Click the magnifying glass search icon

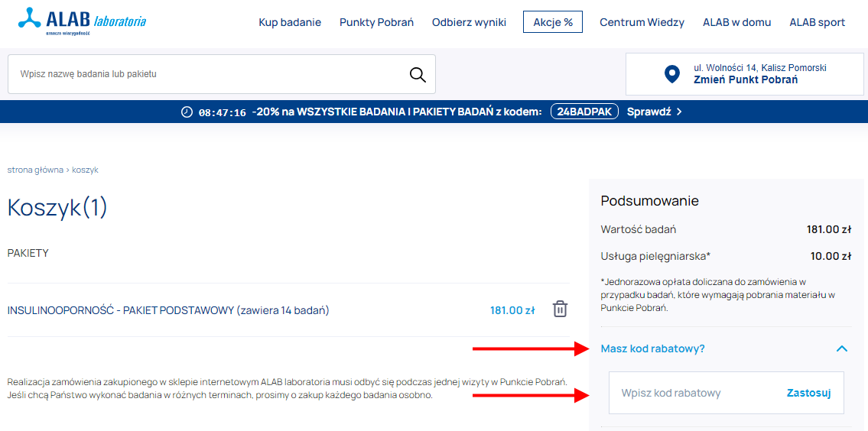[418, 74]
